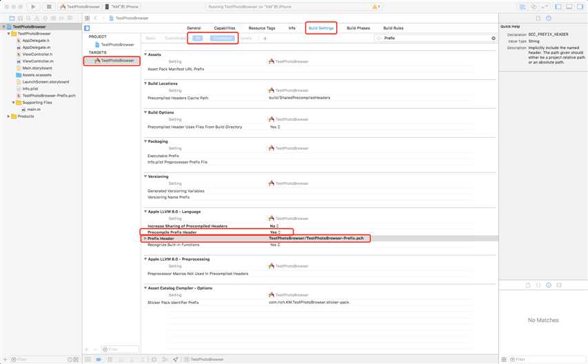
Task: Expand the Products folder
Action: point(8,117)
